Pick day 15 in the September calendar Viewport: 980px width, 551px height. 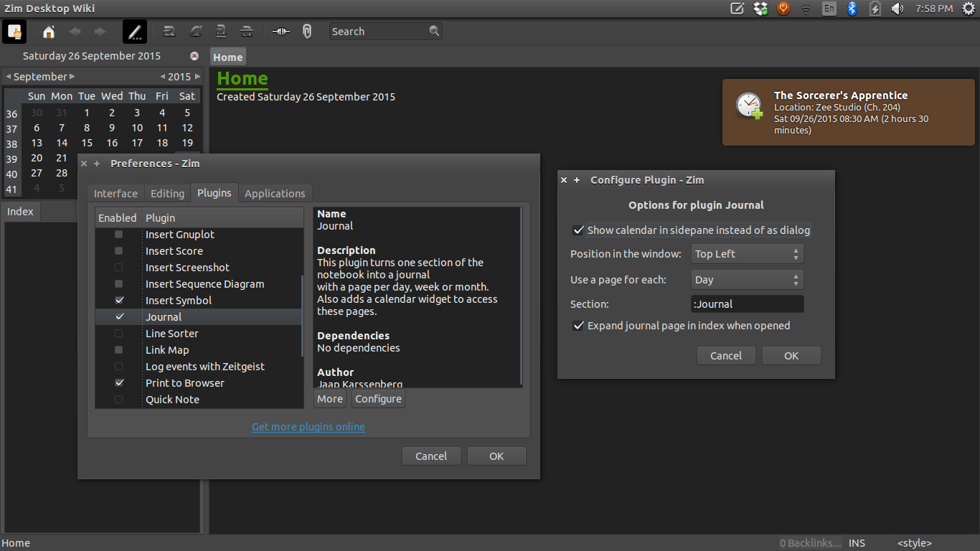(x=87, y=143)
